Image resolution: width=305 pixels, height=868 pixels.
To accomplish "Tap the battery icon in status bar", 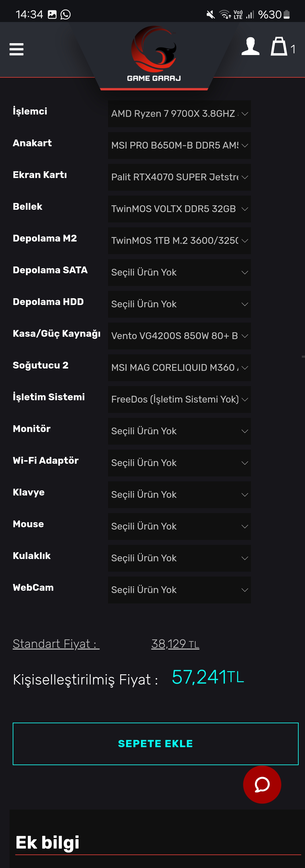I will coord(286,14).
